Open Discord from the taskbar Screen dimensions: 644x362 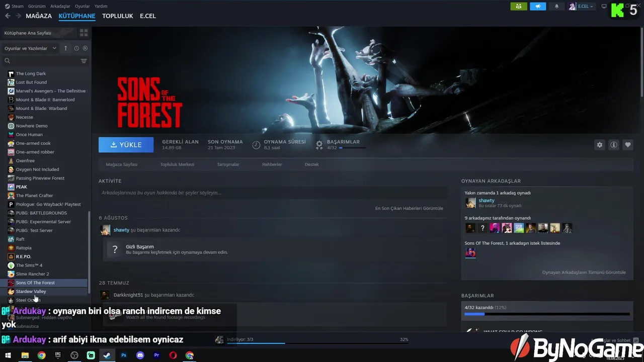pos(140,355)
